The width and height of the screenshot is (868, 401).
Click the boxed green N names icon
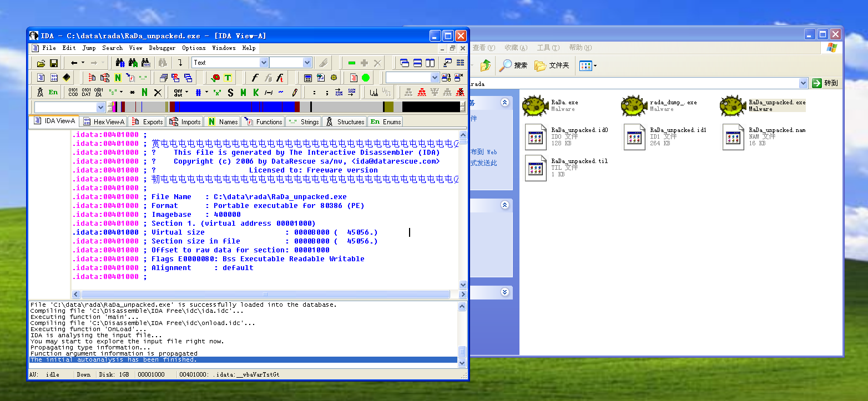[x=118, y=78]
